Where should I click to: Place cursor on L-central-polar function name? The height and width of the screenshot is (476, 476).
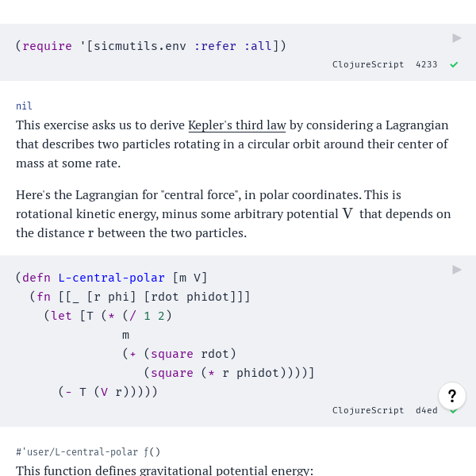click(111, 278)
